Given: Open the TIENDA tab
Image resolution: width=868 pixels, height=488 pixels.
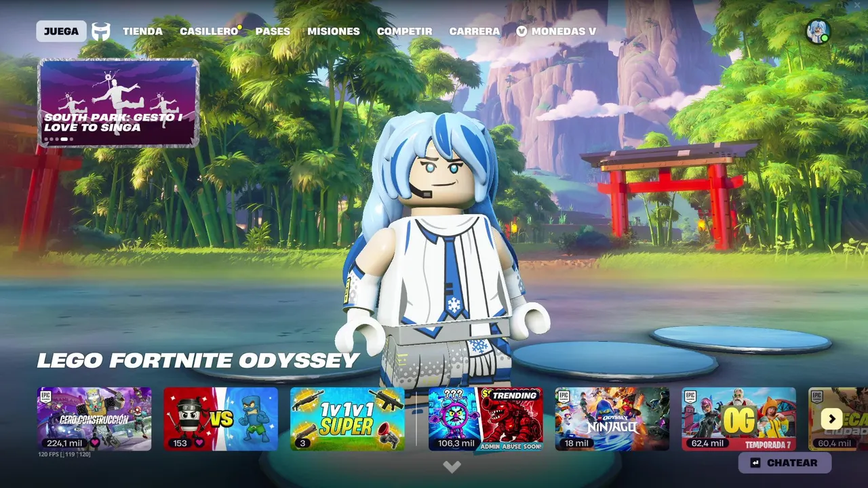Looking at the screenshot, I should (142, 31).
